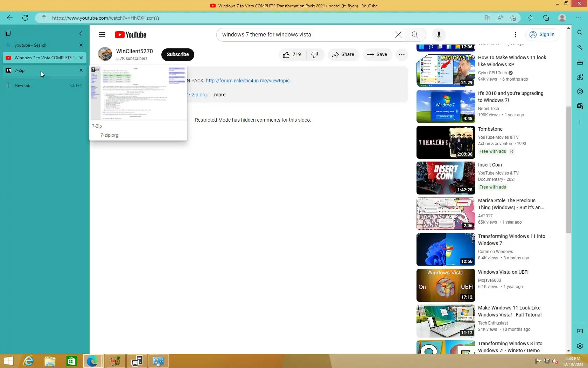Open the Games chess icon in Edge sidebar
Viewport: 588px width, 368px height.
tap(580, 77)
